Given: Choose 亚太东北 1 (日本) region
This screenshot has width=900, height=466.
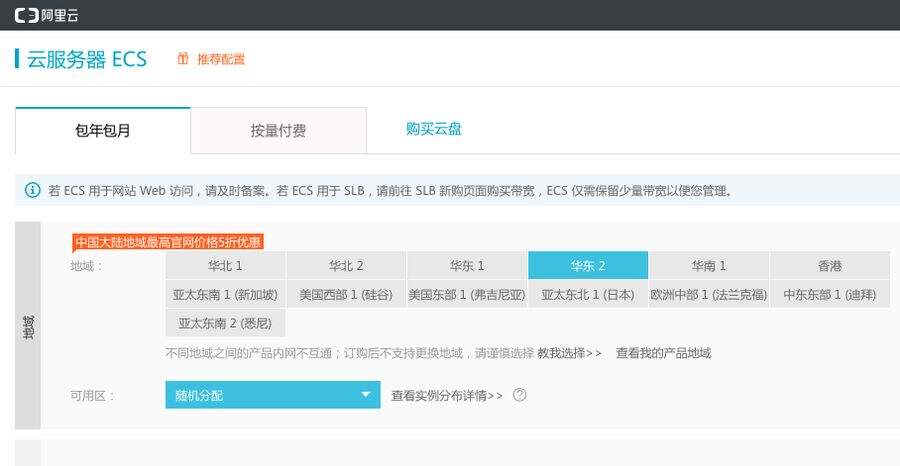Looking at the screenshot, I should tap(588, 294).
